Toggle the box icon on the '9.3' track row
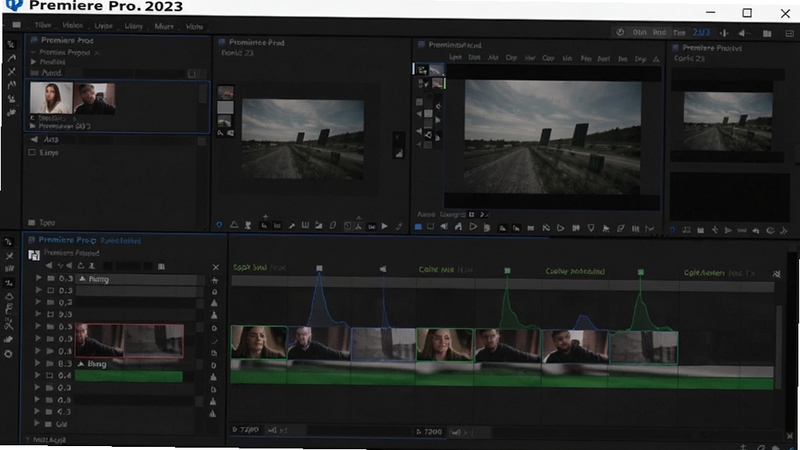Image resolution: width=800 pixels, height=450 pixels. click(51, 314)
